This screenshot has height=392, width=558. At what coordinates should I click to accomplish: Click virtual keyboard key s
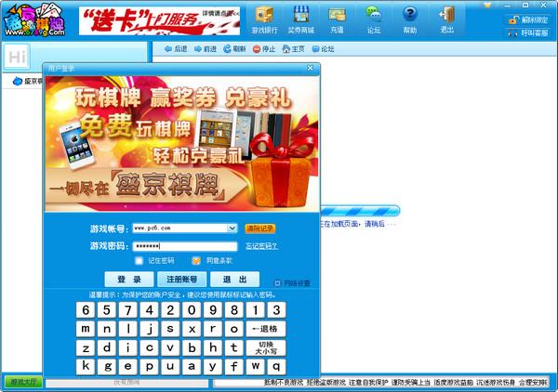[x=170, y=329]
